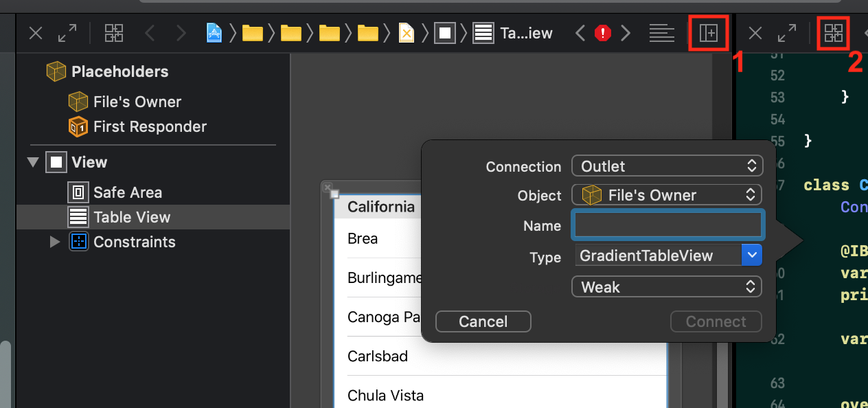Click the project icon in the breadcrumb
This screenshot has height=408, width=868.
click(x=214, y=33)
